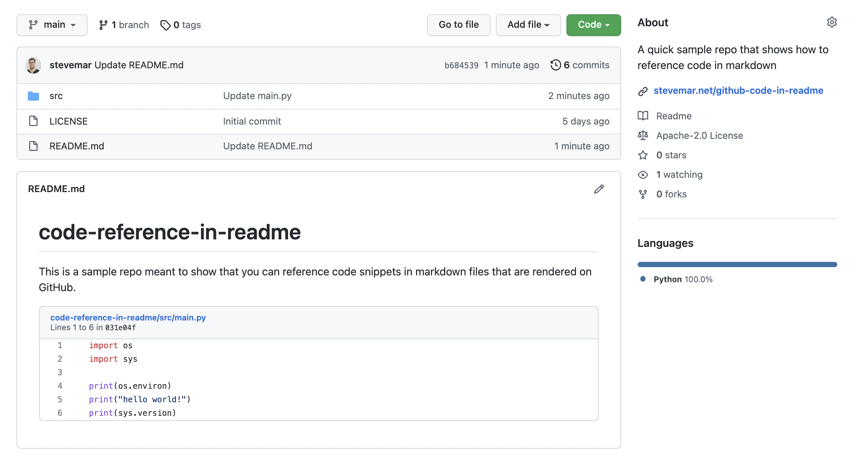Screen dimensions: 868x463
Task: Click the tags icon showing 0 tags
Action: coord(166,25)
